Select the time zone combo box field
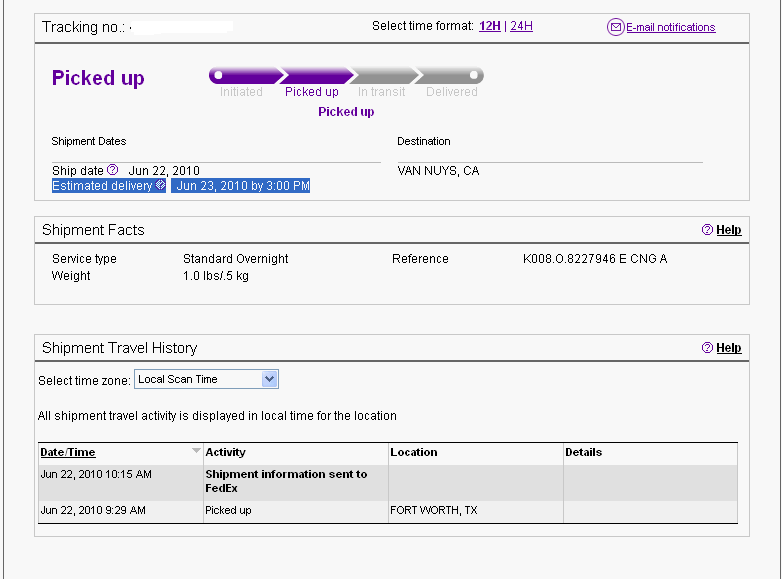Screen dimensions: 782x579 [x=206, y=379]
